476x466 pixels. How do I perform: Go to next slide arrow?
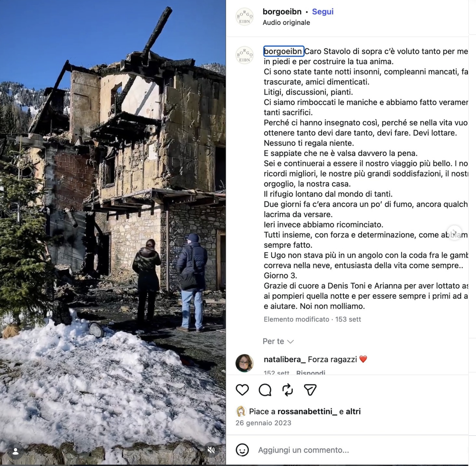(454, 233)
